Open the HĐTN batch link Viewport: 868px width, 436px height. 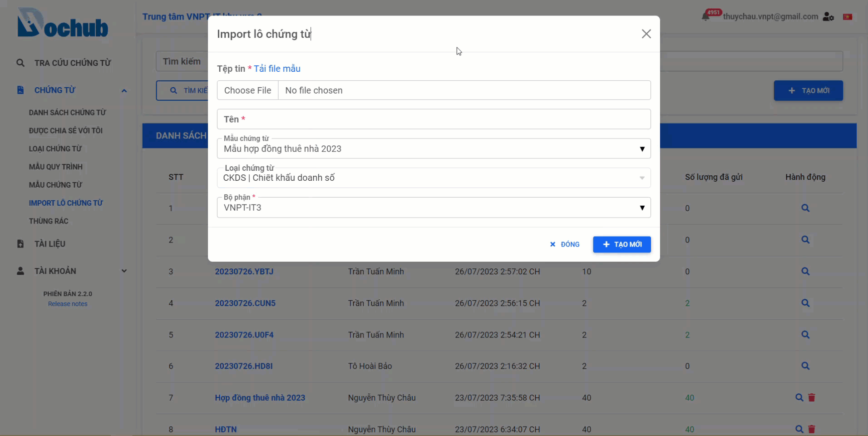226,429
